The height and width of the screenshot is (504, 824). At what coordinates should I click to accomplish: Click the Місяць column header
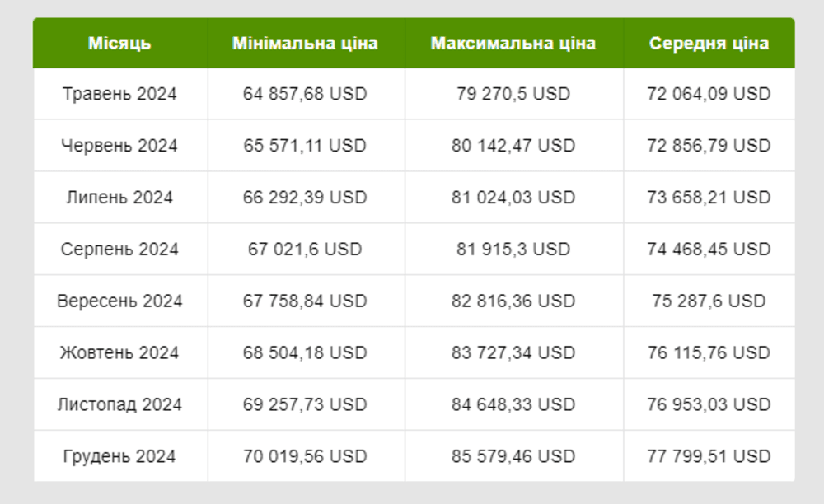pos(119,43)
